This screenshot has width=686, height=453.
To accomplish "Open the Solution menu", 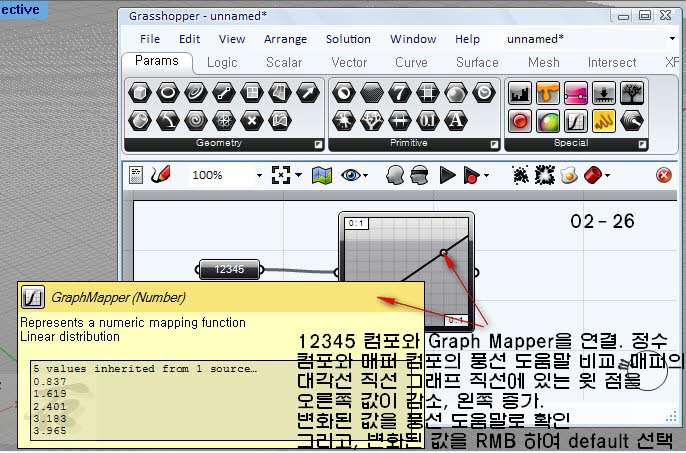I will 348,39.
